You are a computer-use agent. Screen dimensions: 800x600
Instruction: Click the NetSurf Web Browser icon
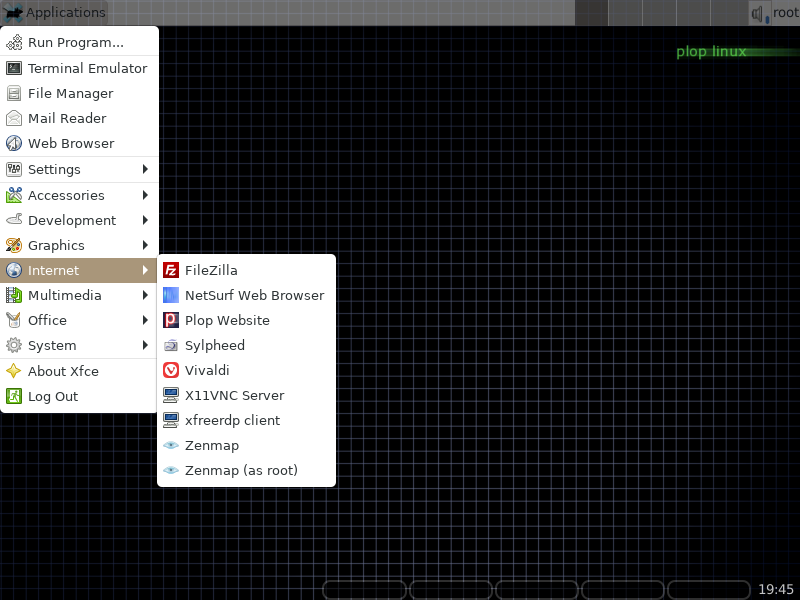[x=171, y=295]
